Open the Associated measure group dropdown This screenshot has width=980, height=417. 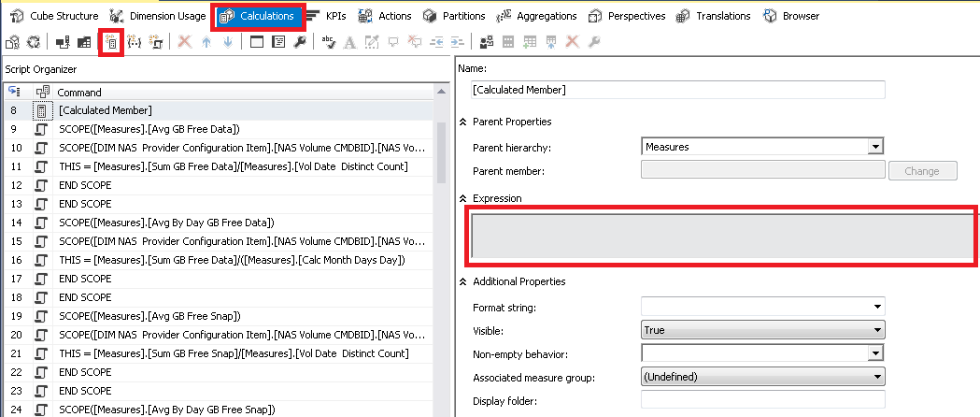pyautogui.click(x=876, y=377)
